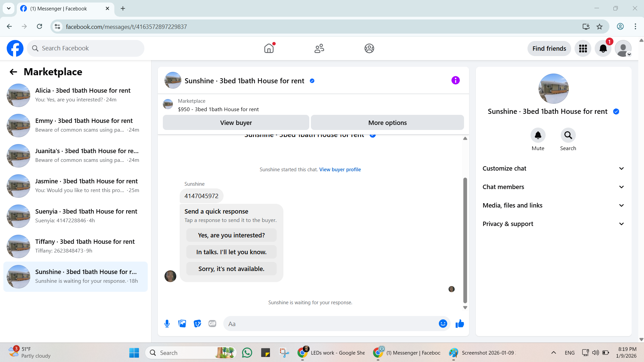Click Sunshine's large profile thumbnail in right panel
The width and height of the screenshot is (644, 362).
point(553,89)
